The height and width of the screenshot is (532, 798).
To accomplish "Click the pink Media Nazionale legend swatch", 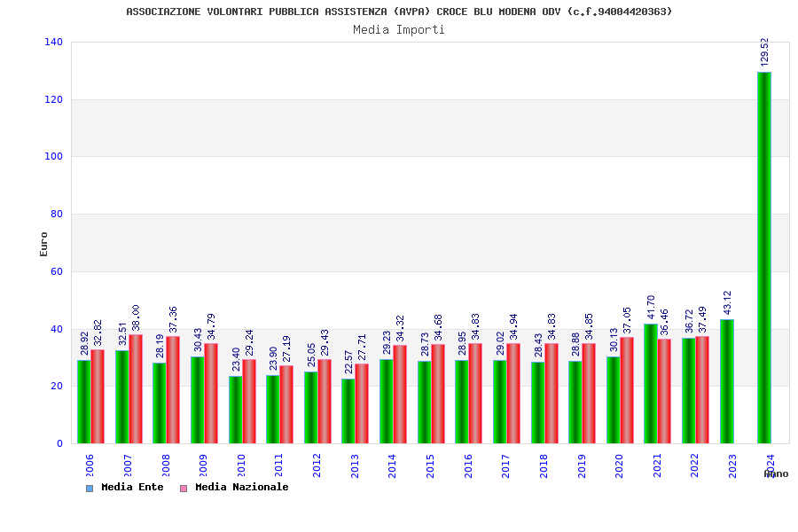I will click(184, 488).
